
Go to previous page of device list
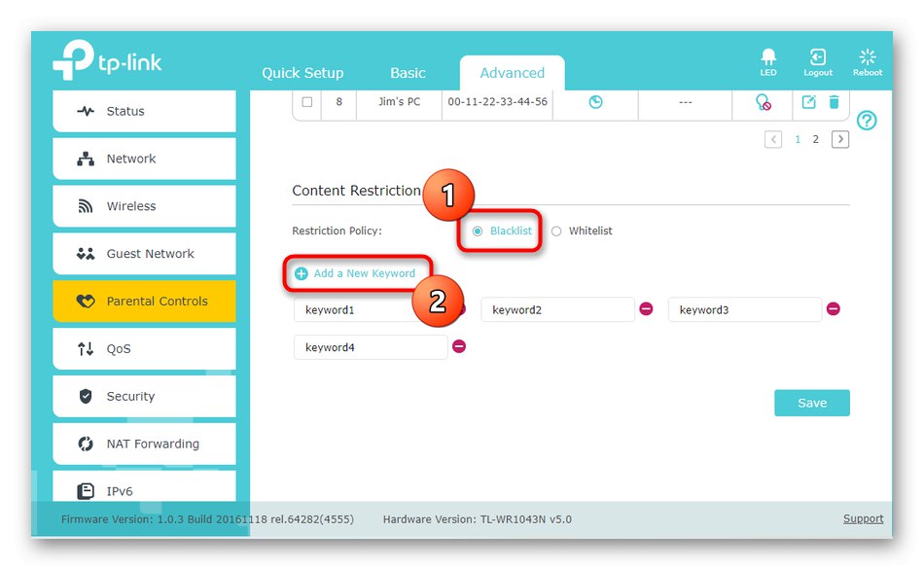(x=773, y=140)
